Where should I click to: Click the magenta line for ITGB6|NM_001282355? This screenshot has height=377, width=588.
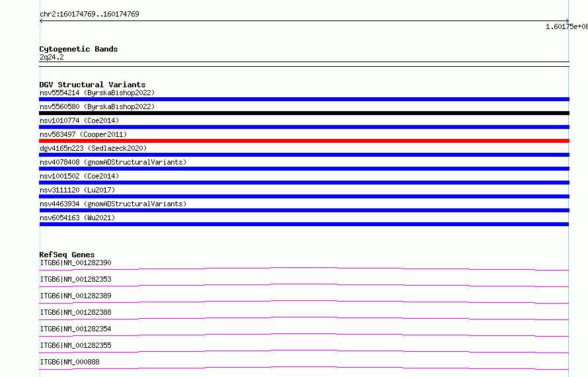click(x=304, y=351)
